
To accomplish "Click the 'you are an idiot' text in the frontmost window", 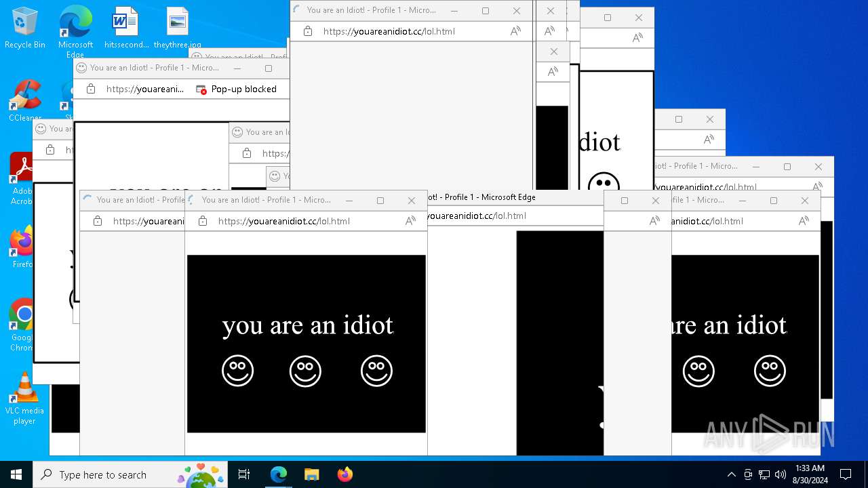I will [308, 325].
